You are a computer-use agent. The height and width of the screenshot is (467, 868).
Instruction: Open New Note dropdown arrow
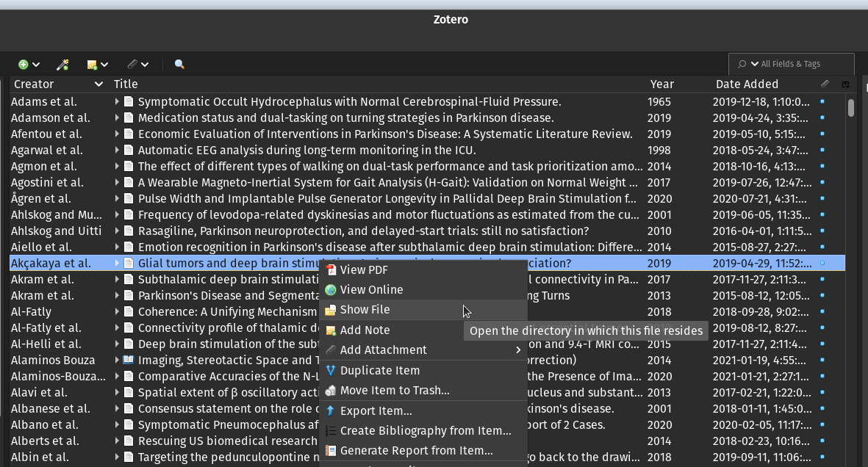pos(104,65)
